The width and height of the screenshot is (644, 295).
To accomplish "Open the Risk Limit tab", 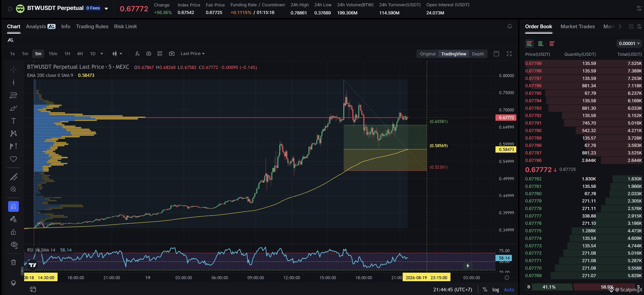I will click(125, 27).
